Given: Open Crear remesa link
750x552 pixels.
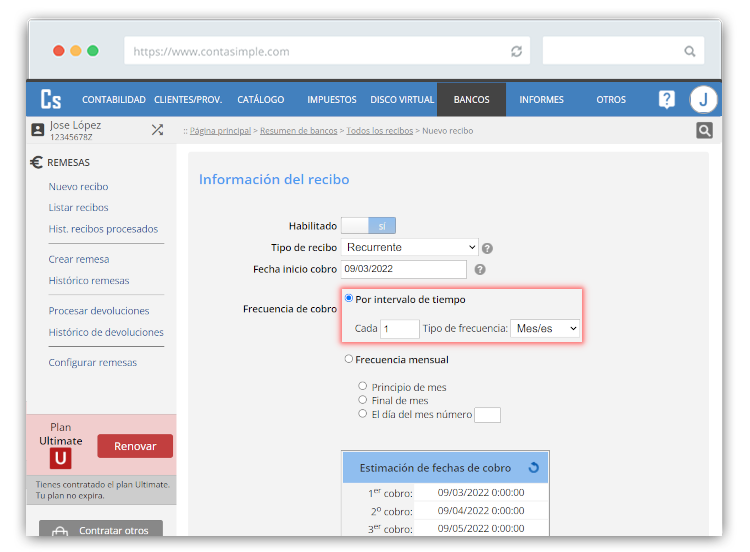Looking at the screenshot, I should (79, 259).
